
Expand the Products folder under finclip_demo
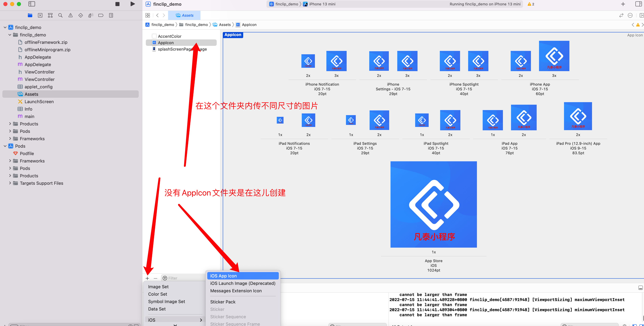10,124
